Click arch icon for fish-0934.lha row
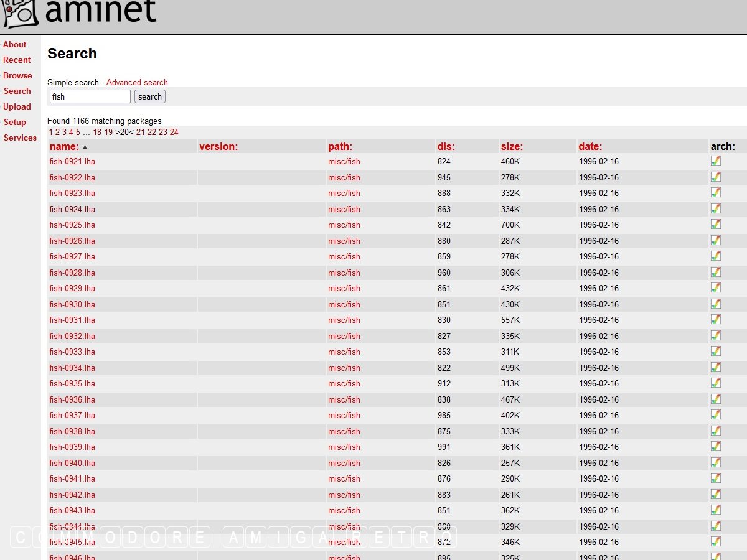Viewport: 747px width, 560px height. [x=716, y=367]
